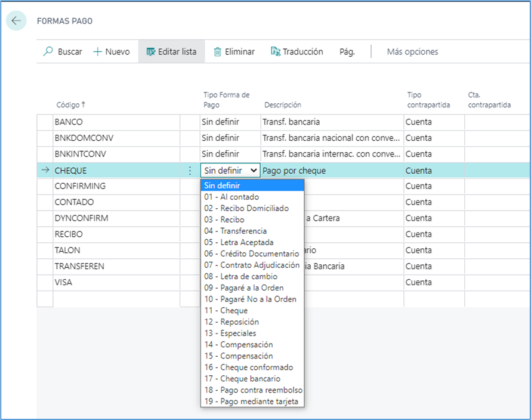Click the back arrow button
This screenshot has height=420, width=531.
click(x=16, y=21)
